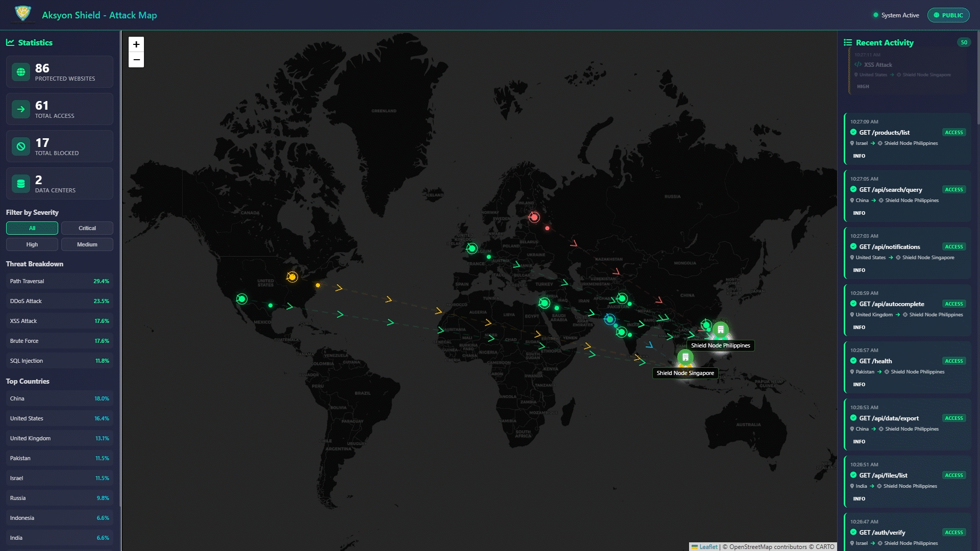Click the Shield Node Philippines map label
980x551 pixels.
tap(721, 345)
